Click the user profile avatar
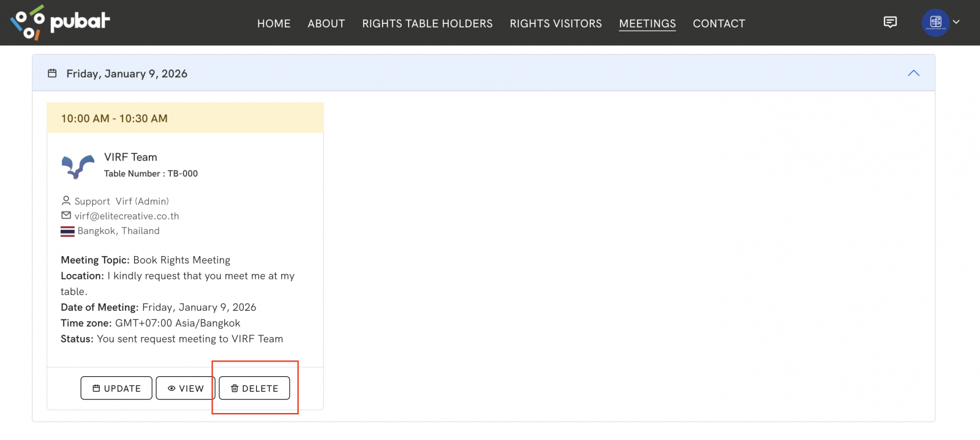The image size is (980, 440). 935,23
